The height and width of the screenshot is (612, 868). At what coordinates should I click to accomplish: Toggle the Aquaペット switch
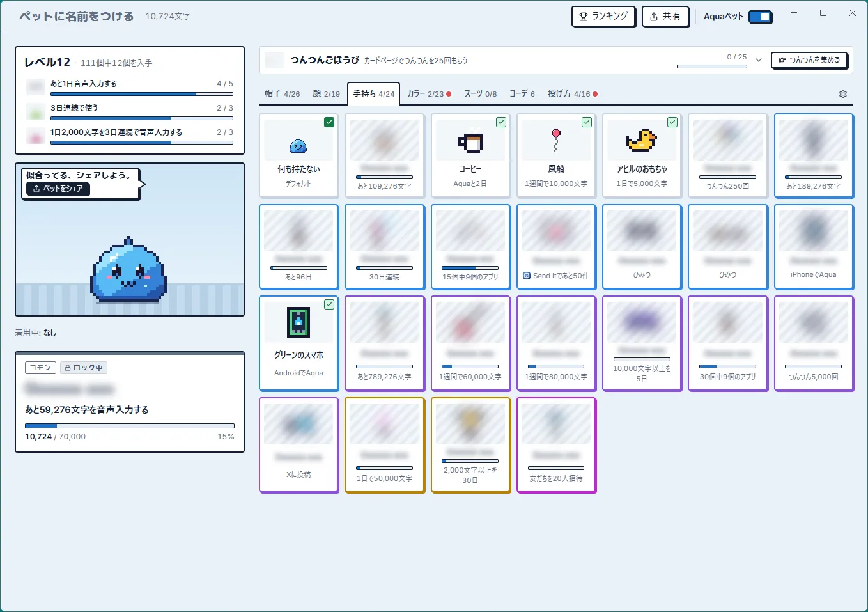tap(760, 17)
